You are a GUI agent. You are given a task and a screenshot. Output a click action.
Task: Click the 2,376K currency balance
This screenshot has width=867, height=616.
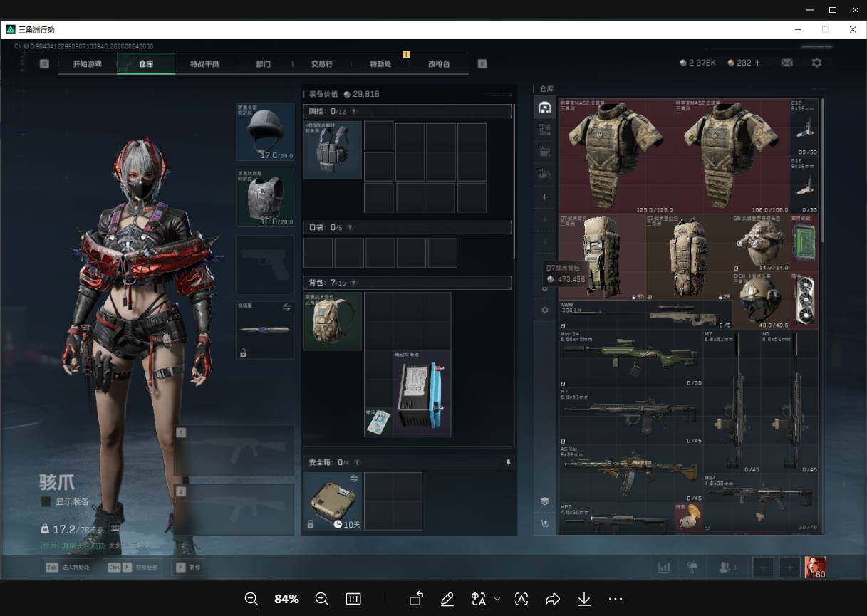tap(698, 63)
